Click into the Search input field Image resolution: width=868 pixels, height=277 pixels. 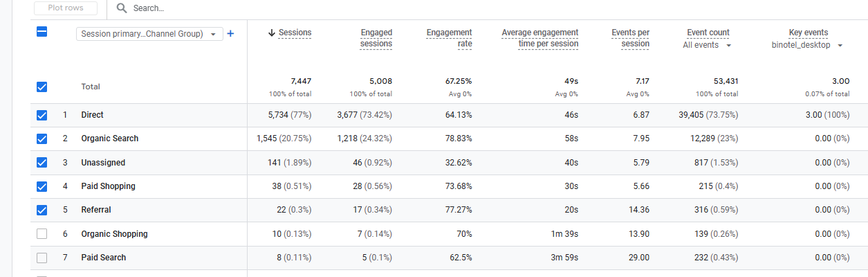pyautogui.click(x=277, y=8)
